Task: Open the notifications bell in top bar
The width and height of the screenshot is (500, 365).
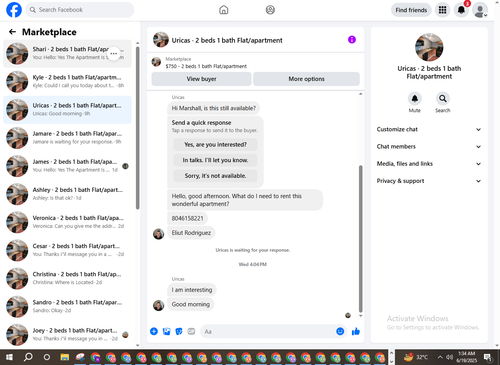Action: [x=461, y=10]
